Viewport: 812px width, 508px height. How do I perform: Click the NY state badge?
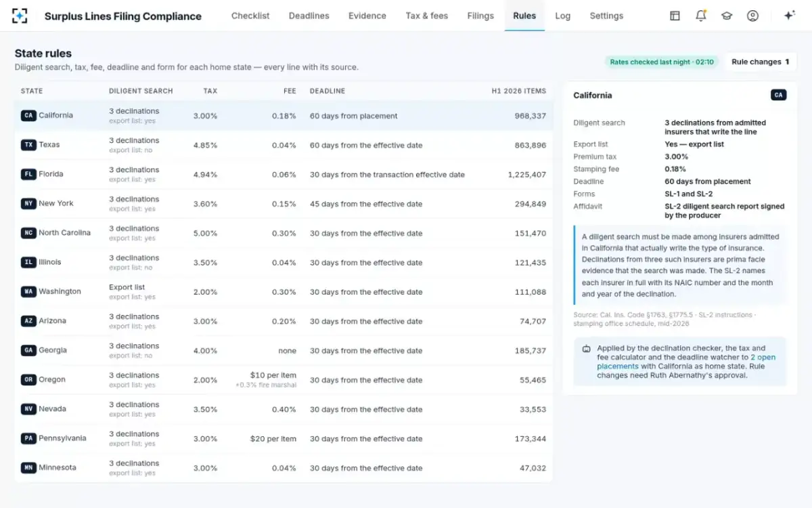28,204
